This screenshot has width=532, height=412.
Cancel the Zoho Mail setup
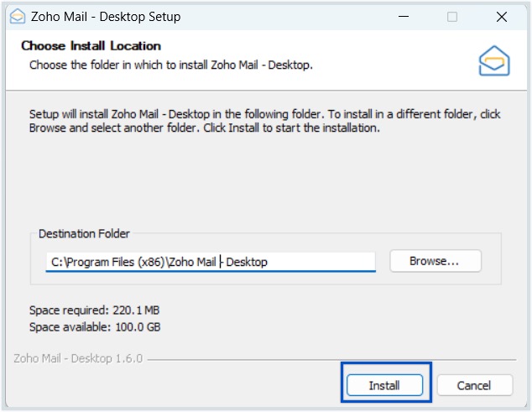[x=475, y=385]
